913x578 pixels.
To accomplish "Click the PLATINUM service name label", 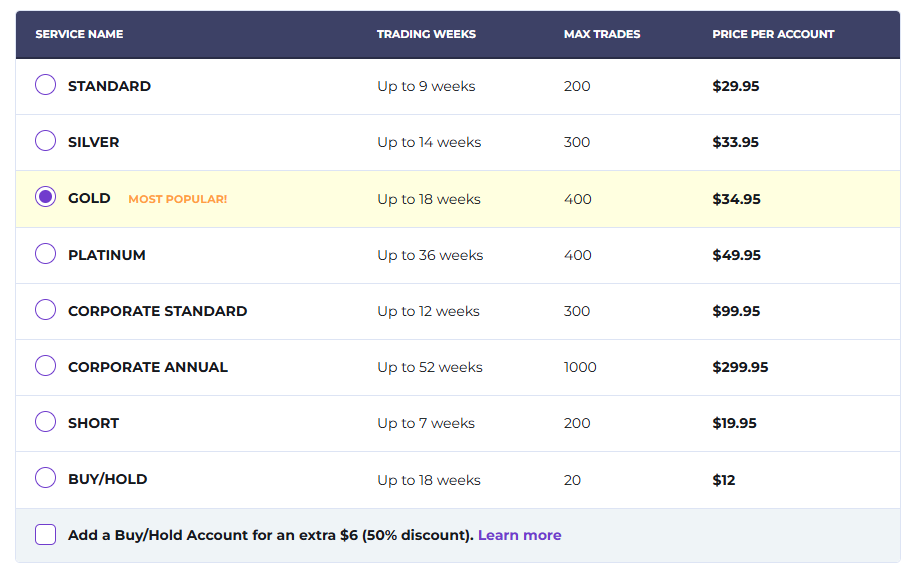I will click(107, 255).
